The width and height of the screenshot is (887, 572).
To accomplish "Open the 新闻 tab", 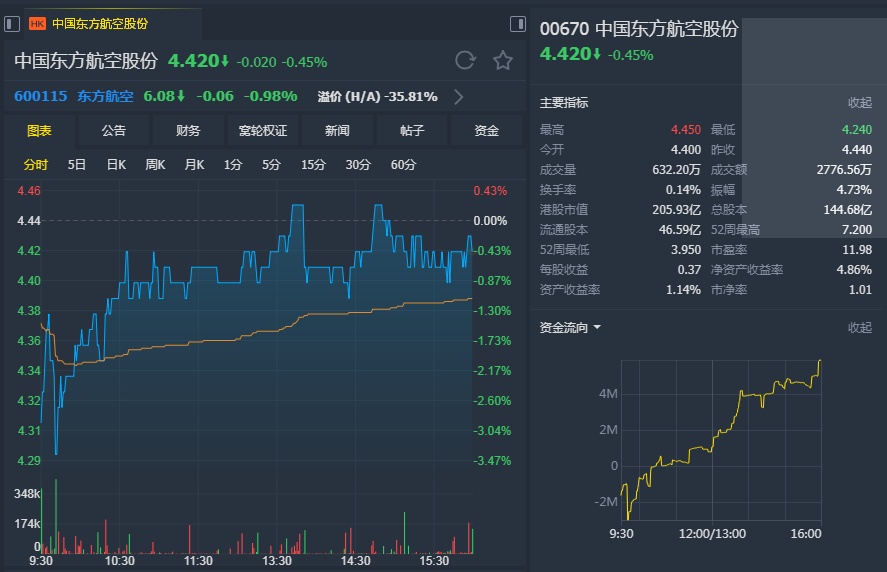I will [x=337, y=131].
